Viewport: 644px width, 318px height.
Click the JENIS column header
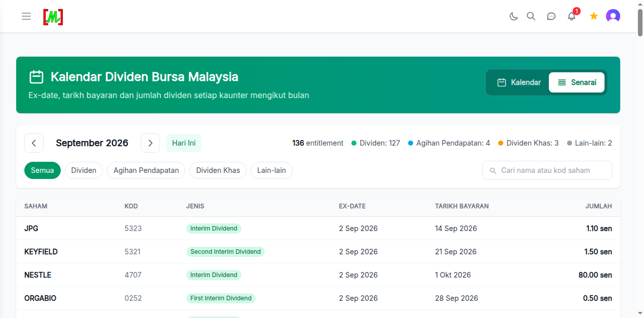click(x=195, y=206)
